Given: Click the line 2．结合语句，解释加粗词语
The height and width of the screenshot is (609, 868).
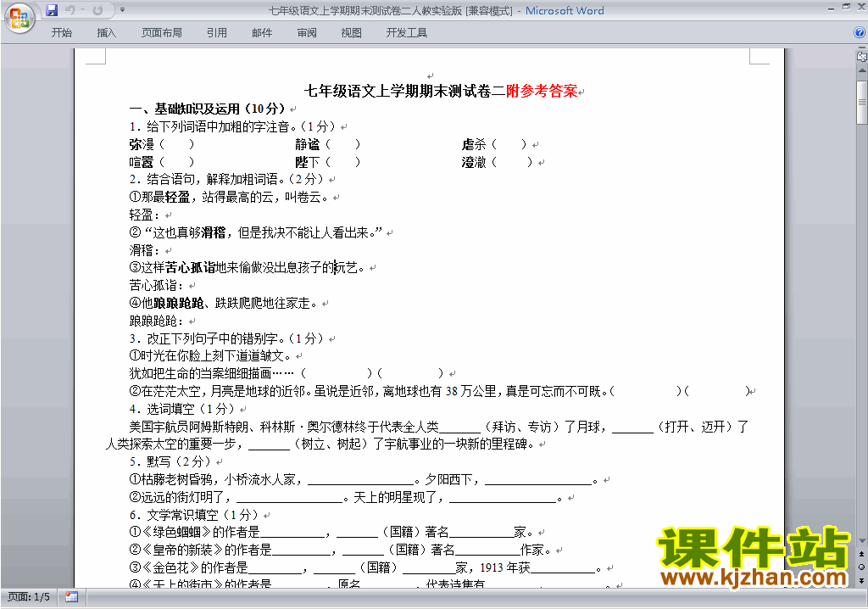Looking at the screenshot, I should pyautogui.click(x=227, y=180).
